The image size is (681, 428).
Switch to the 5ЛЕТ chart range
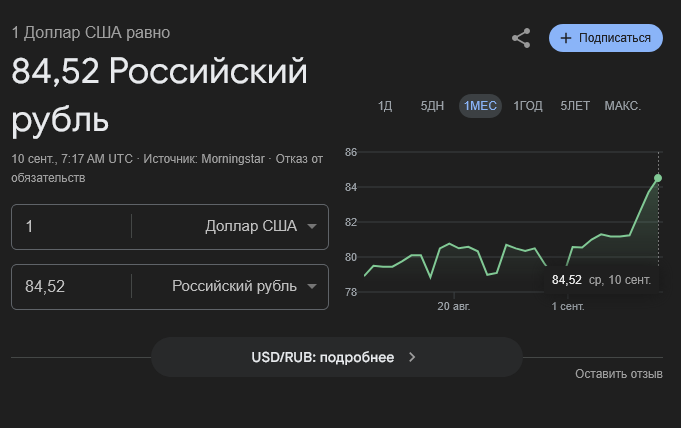click(575, 106)
